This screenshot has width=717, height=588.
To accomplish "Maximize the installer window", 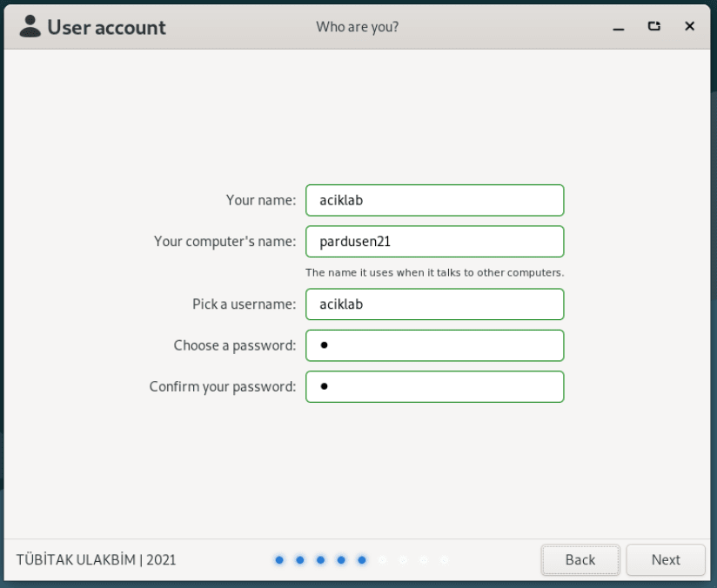I will [653, 26].
